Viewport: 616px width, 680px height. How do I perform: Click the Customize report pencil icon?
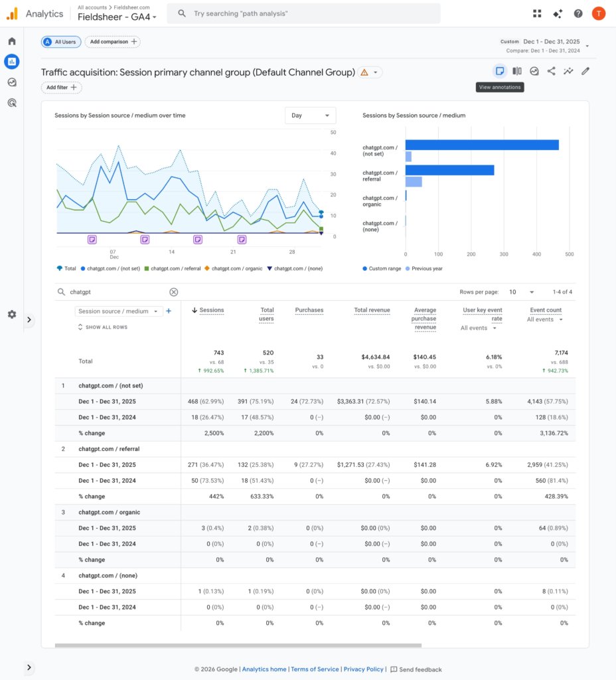[x=585, y=71]
